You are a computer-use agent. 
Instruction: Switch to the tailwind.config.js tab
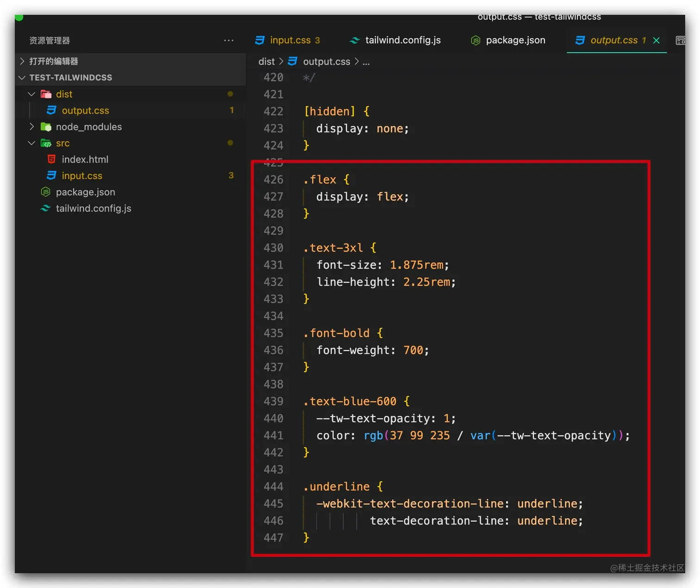402,40
